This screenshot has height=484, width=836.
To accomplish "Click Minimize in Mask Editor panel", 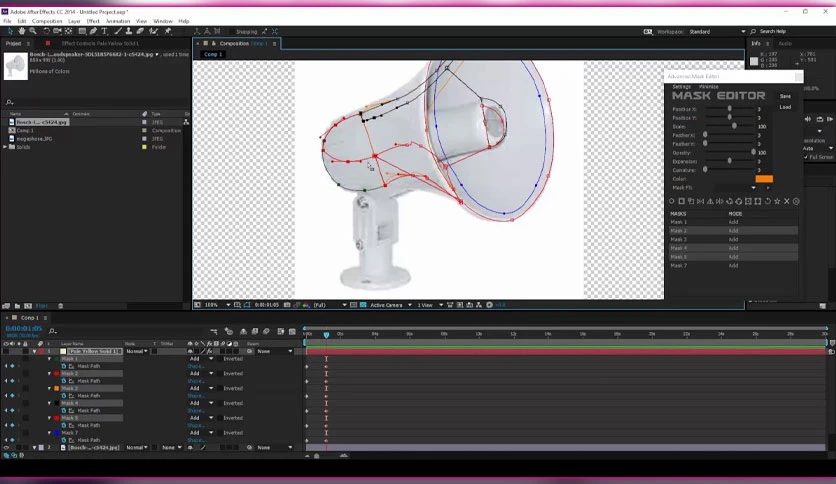I will pos(709,86).
